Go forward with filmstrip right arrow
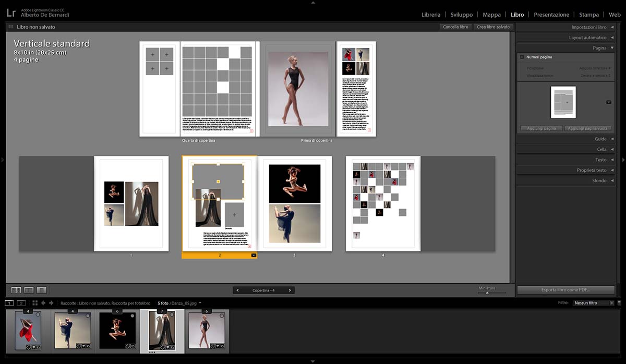 (x=51, y=302)
